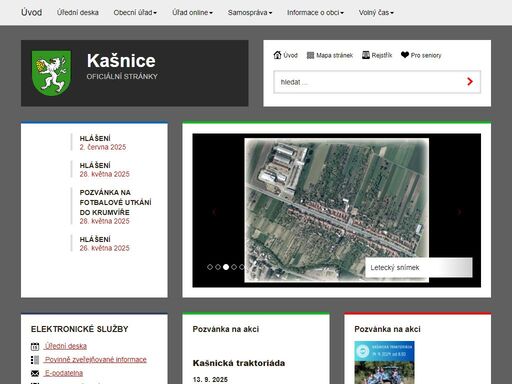This screenshot has height=384, width=512.
Task: Select the Pro seniory heart icon
Action: [405, 55]
